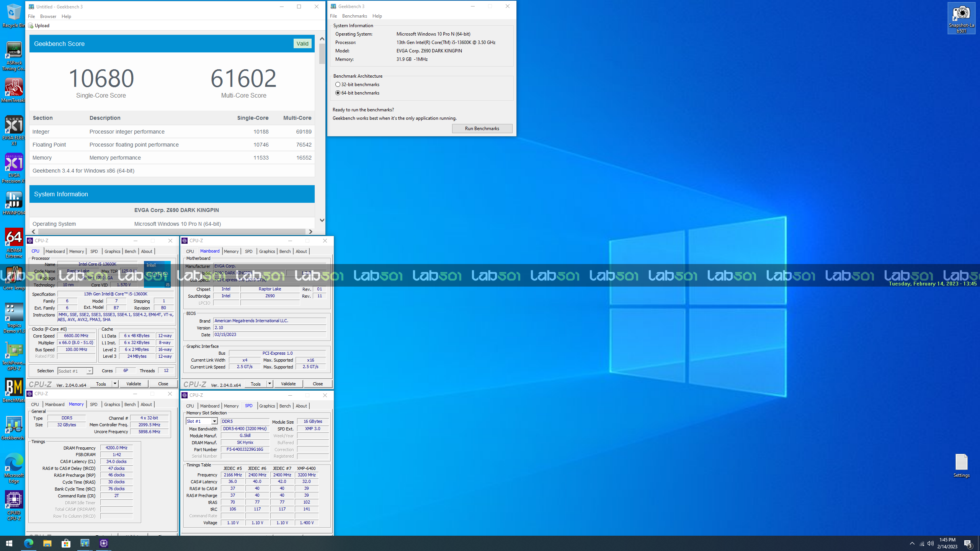
Task: Click Upload in Geekbench results toolbar
Action: (x=39, y=26)
